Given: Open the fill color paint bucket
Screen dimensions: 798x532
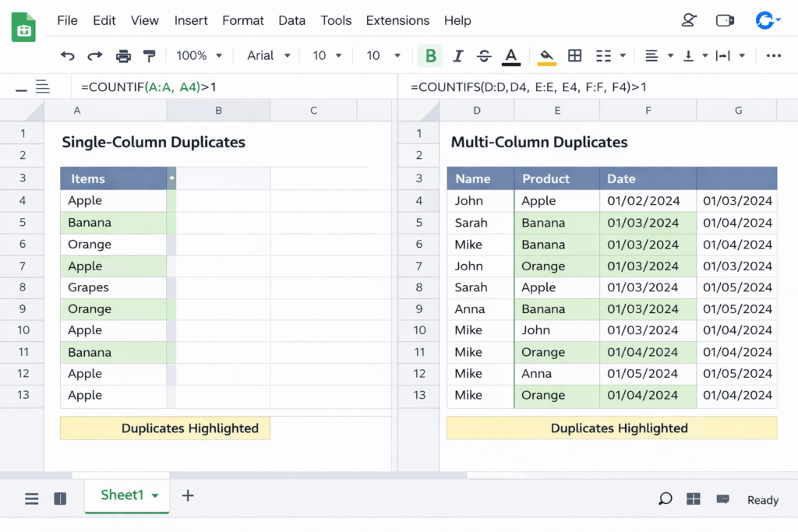Looking at the screenshot, I should (547, 55).
